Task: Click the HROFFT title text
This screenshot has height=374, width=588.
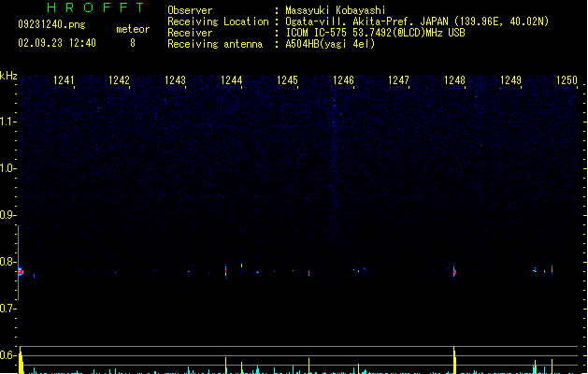Action: [96, 7]
